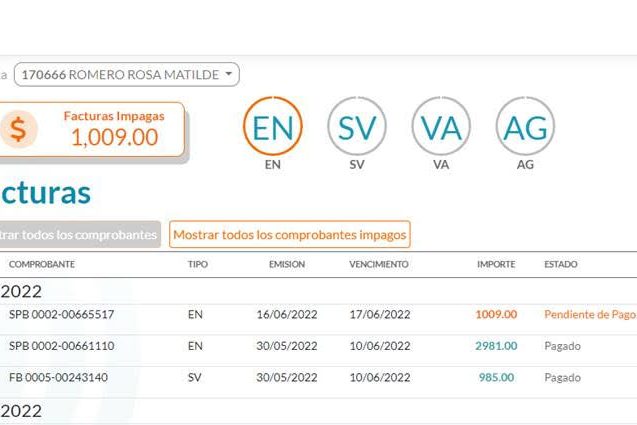637x425 pixels.
Task: Sort by the TIPO column header
Action: click(x=198, y=264)
